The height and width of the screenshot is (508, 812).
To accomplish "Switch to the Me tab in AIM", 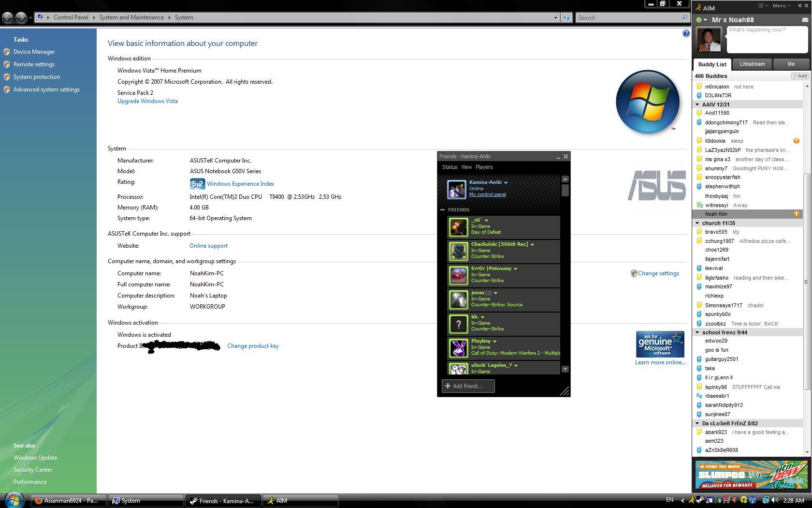I will [x=791, y=64].
